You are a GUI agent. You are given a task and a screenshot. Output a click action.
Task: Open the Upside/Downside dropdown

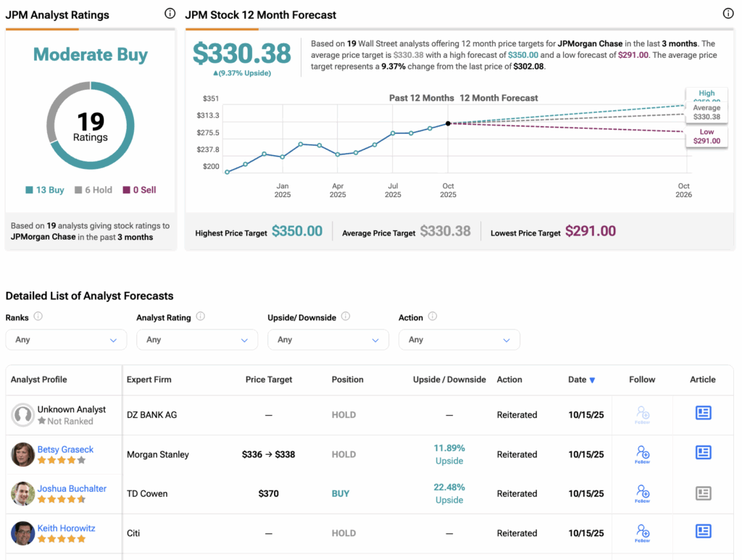coord(328,340)
